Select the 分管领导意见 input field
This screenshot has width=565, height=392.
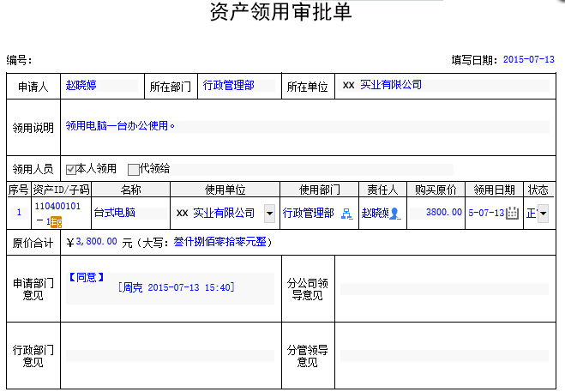445,356
